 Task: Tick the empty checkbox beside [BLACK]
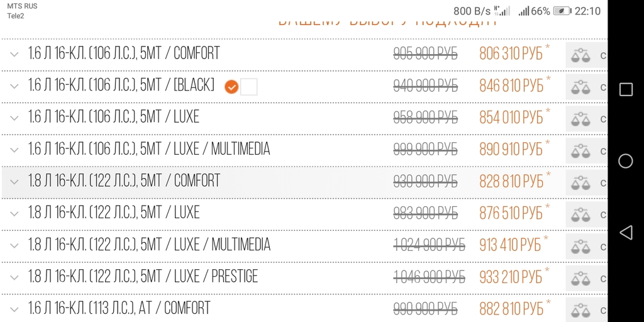(249, 87)
